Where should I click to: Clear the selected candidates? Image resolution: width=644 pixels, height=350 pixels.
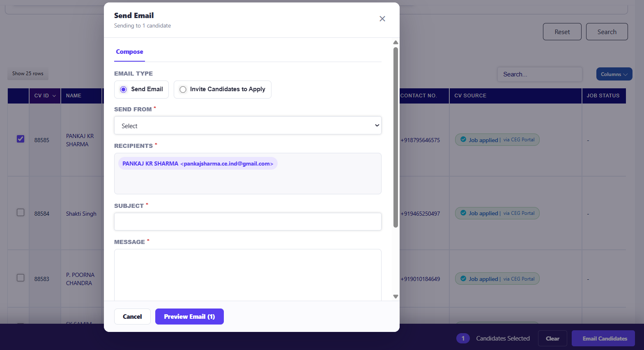click(x=552, y=338)
